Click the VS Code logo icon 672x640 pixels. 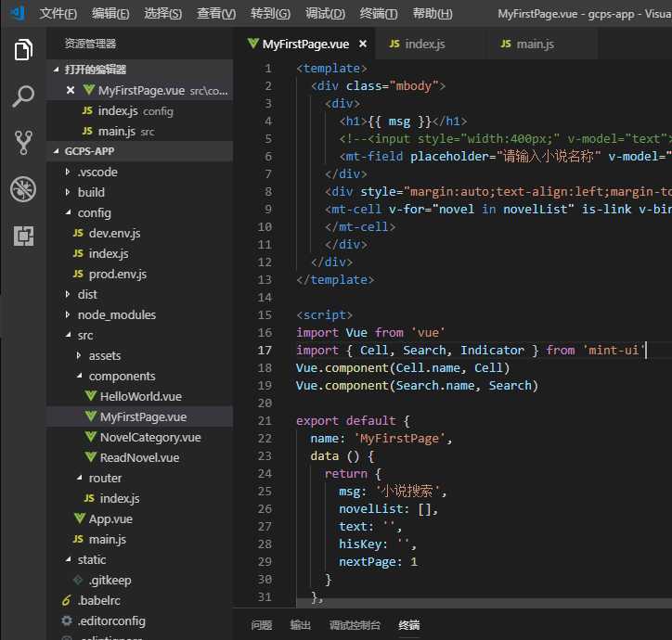[19, 13]
